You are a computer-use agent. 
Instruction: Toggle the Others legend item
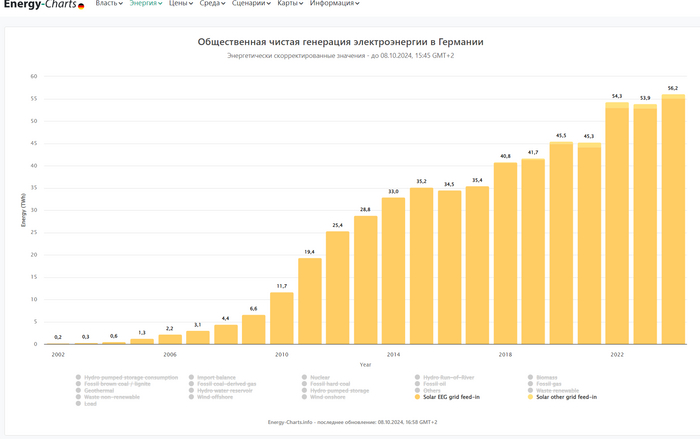point(428,390)
